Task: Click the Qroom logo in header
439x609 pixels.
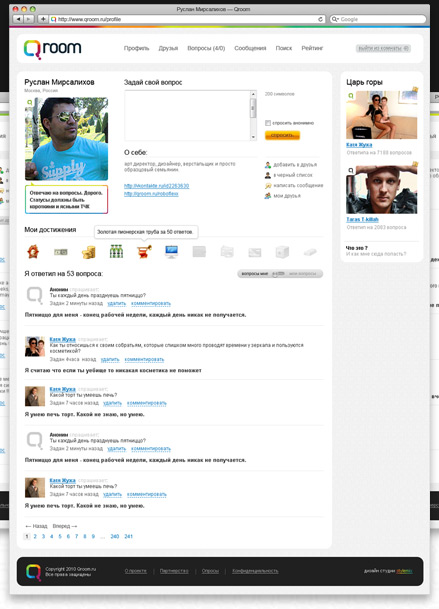Action: pos(52,49)
